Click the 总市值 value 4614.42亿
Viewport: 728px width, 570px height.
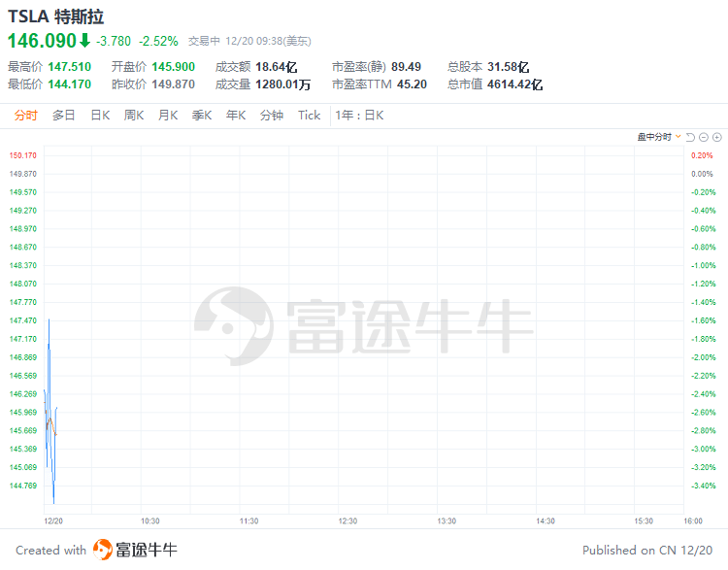[x=514, y=84]
